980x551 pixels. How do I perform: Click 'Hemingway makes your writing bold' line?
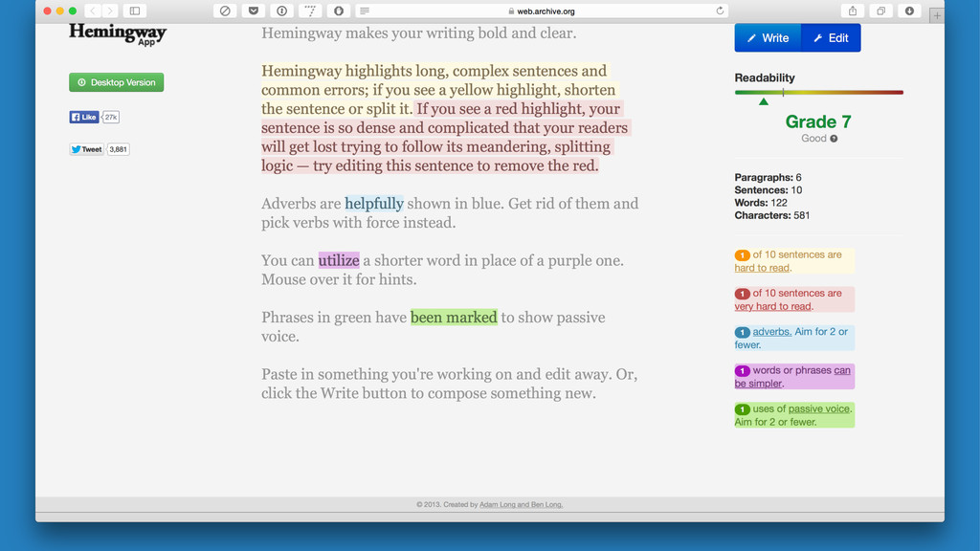pyautogui.click(x=419, y=33)
